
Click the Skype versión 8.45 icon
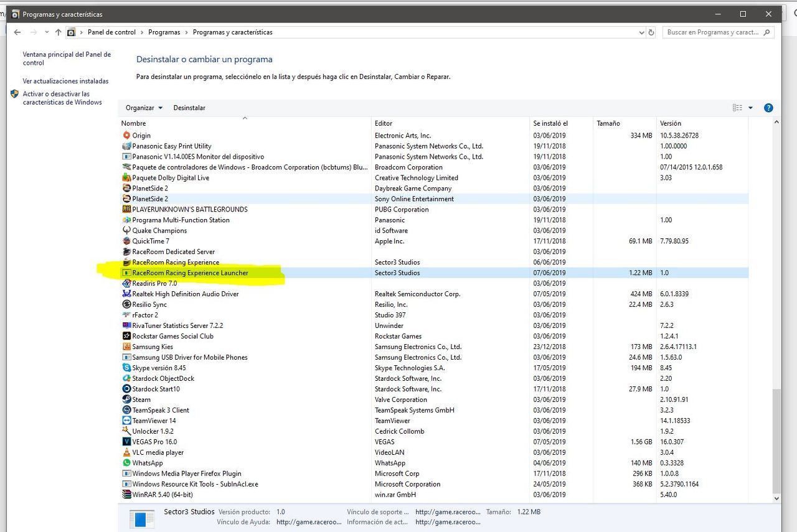tap(127, 368)
